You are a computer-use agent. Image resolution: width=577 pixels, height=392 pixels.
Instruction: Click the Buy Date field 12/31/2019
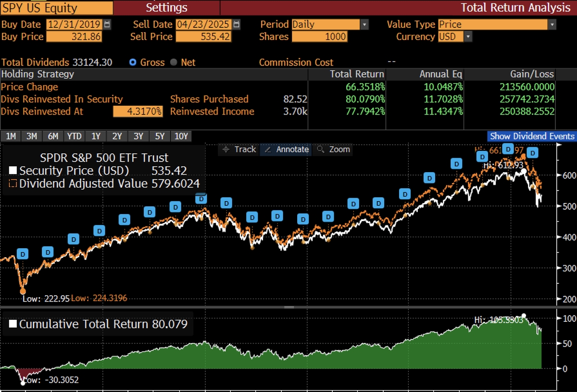(x=75, y=25)
